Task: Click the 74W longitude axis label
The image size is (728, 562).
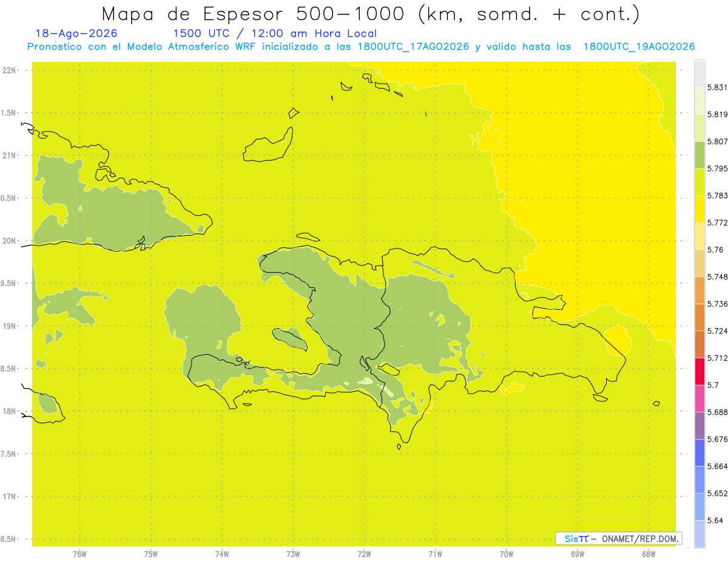Action: coord(222,554)
